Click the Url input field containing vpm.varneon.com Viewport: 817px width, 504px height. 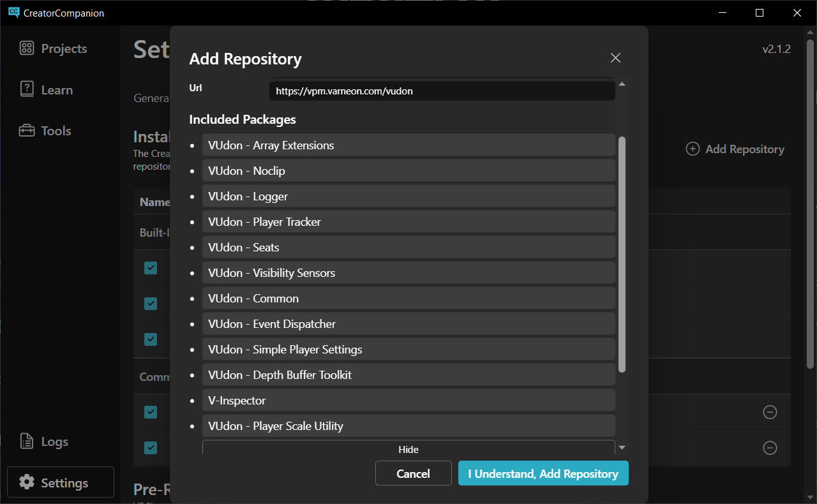(442, 91)
